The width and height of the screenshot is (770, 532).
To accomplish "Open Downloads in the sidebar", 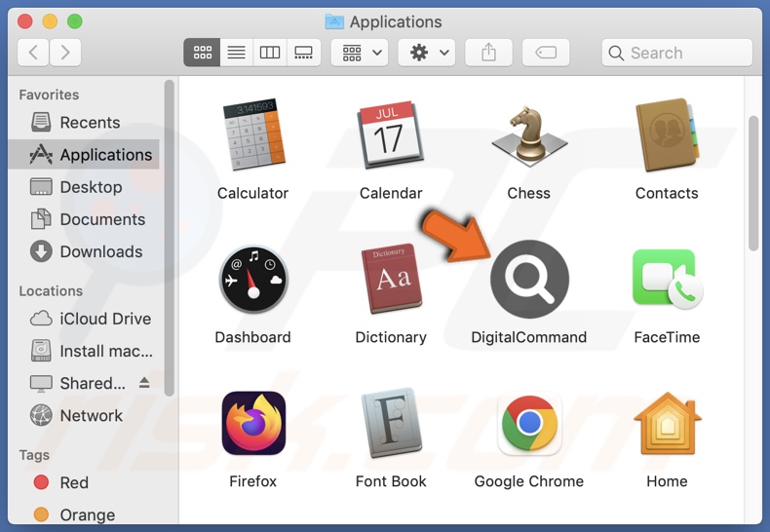I will 84,251.
